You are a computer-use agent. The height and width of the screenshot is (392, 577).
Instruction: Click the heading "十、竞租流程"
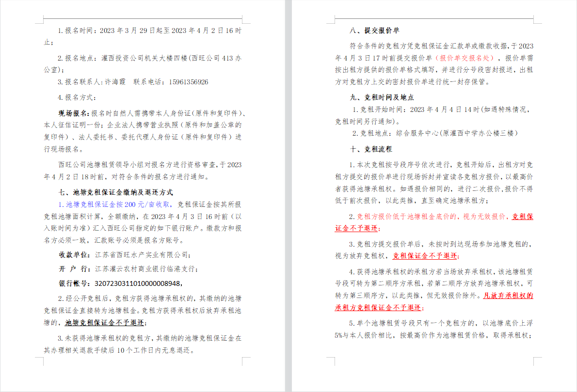click(371, 149)
